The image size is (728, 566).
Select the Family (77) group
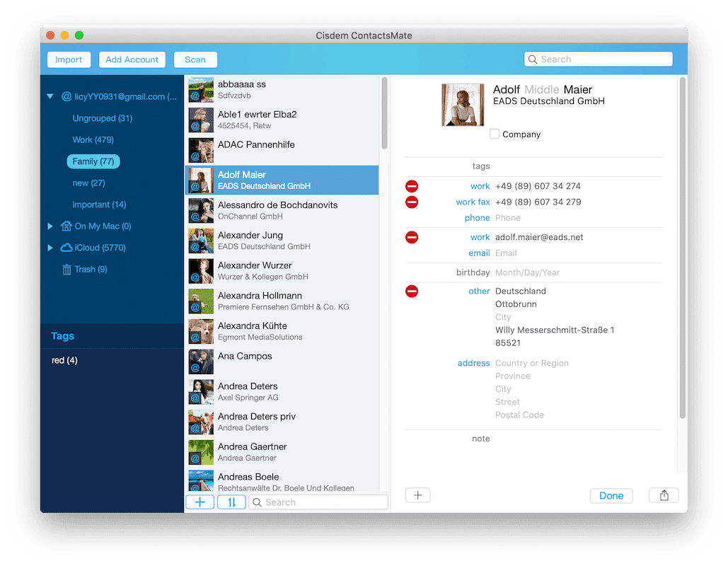93,161
